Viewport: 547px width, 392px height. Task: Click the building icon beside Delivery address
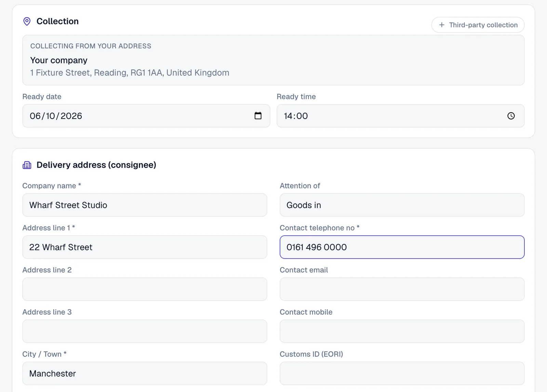tap(27, 165)
